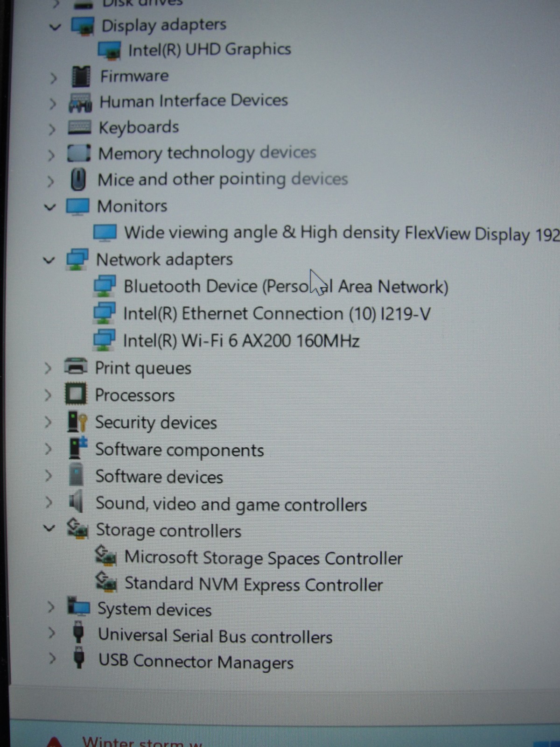Select the 'System devices' label
The image size is (560, 747).
154,609
